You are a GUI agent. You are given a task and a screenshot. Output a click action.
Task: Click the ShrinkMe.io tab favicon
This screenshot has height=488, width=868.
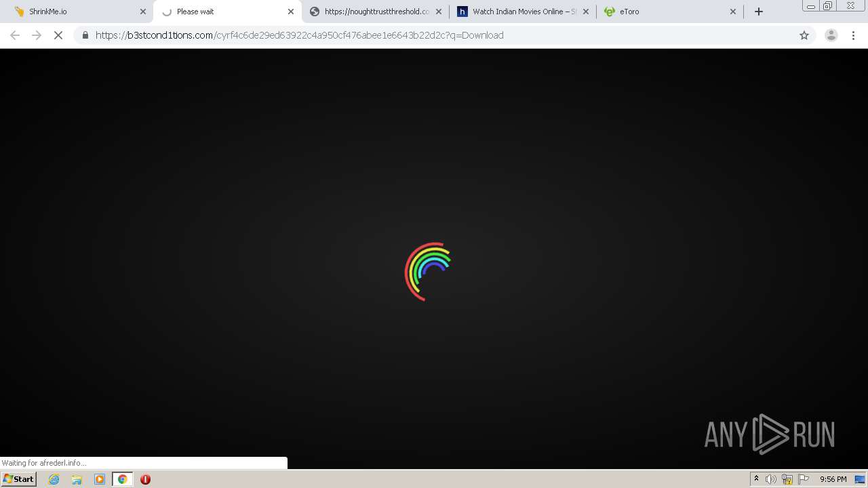coord(19,12)
